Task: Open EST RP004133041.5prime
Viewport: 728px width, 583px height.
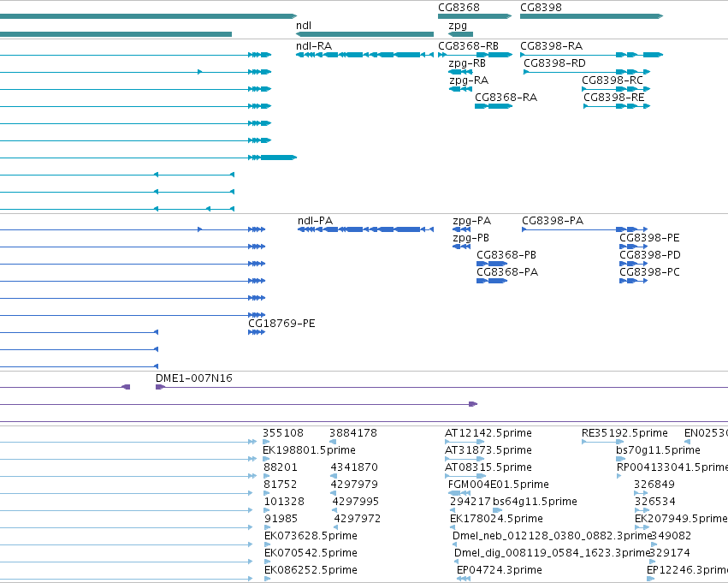Action: click(x=672, y=467)
